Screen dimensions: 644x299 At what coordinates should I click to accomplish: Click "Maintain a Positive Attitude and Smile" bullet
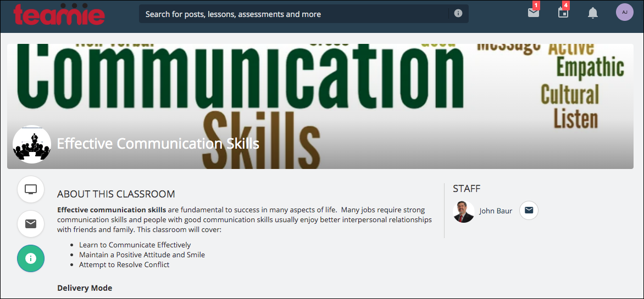pos(142,255)
